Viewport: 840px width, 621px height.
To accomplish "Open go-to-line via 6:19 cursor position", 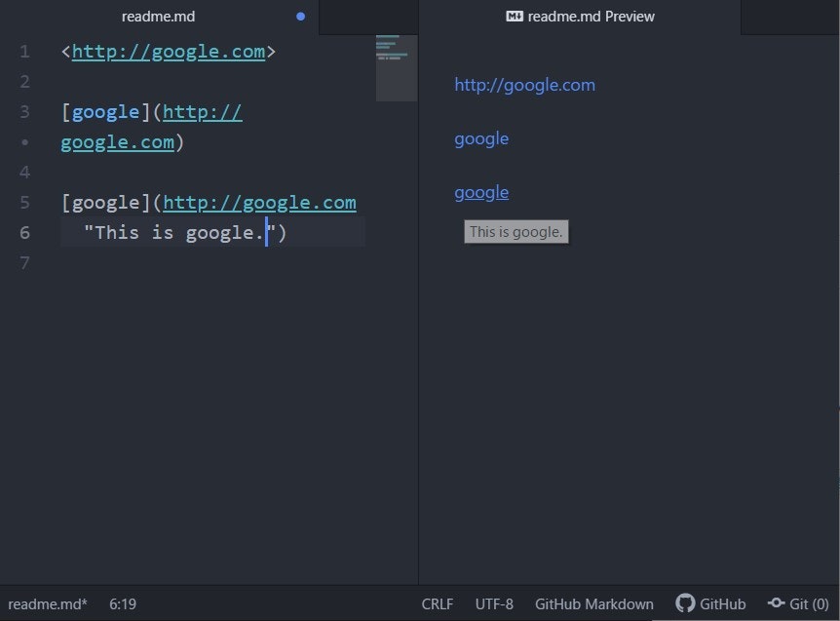I will tap(123, 604).
